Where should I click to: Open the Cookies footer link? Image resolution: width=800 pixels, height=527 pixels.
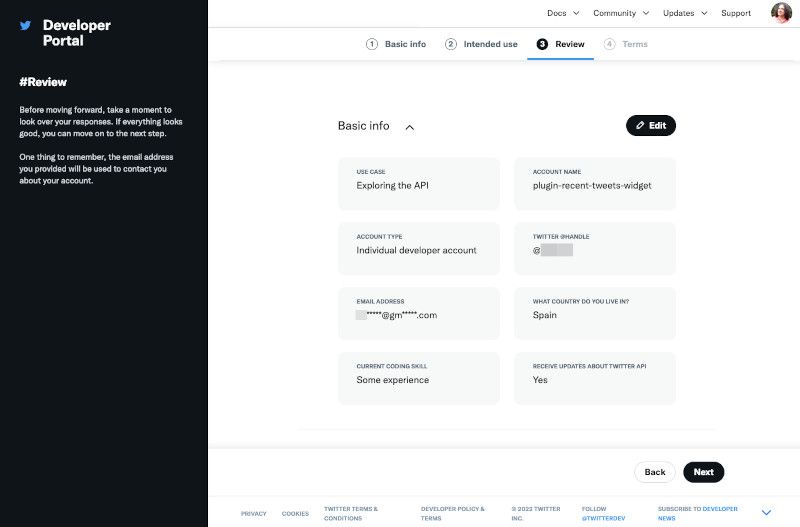[x=295, y=514]
